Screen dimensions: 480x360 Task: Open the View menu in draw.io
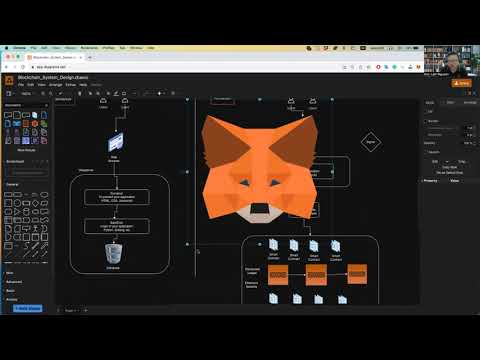pos(41,85)
